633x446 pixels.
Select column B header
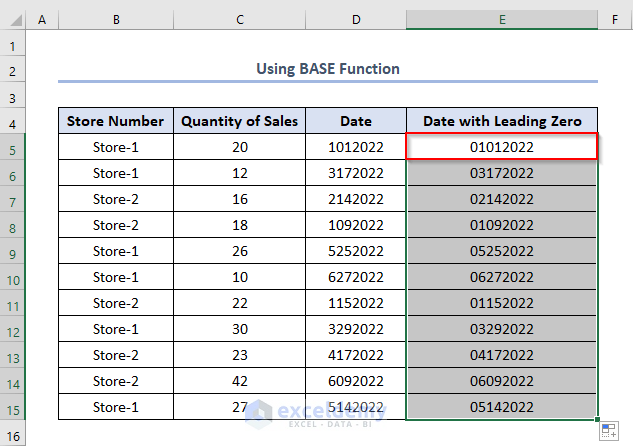tap(115, 19)
